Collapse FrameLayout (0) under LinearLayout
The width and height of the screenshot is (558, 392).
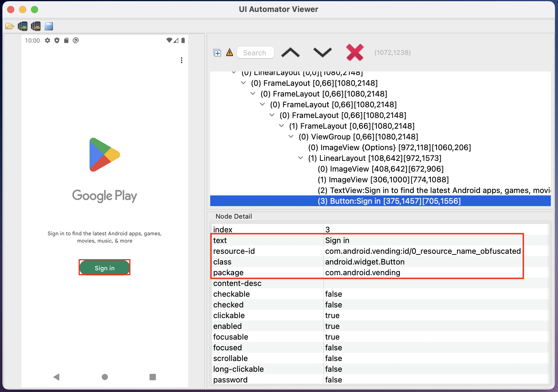pyautogui.click(x=243, y=83)
